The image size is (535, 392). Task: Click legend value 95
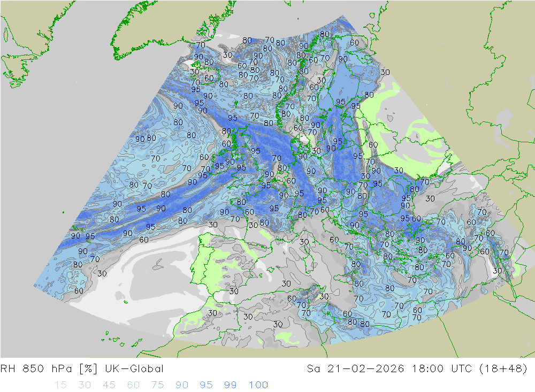(x=206, y=385)
